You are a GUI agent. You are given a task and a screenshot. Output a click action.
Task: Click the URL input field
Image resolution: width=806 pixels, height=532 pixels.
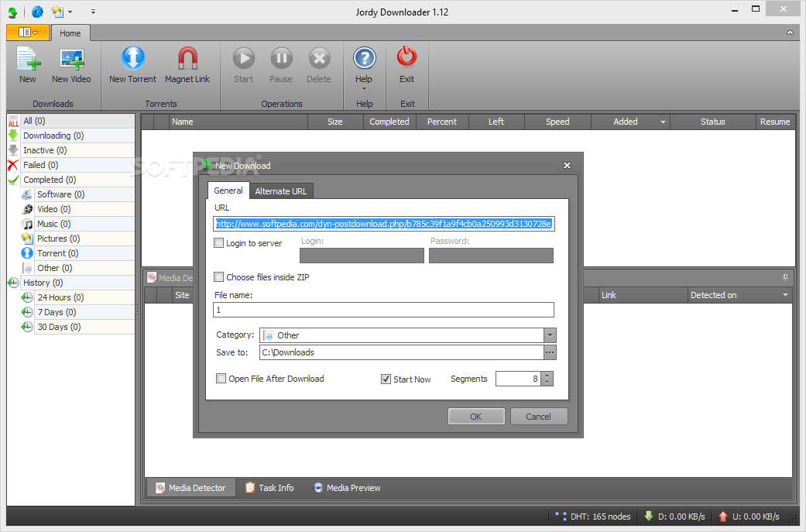[x=383, y=224]
